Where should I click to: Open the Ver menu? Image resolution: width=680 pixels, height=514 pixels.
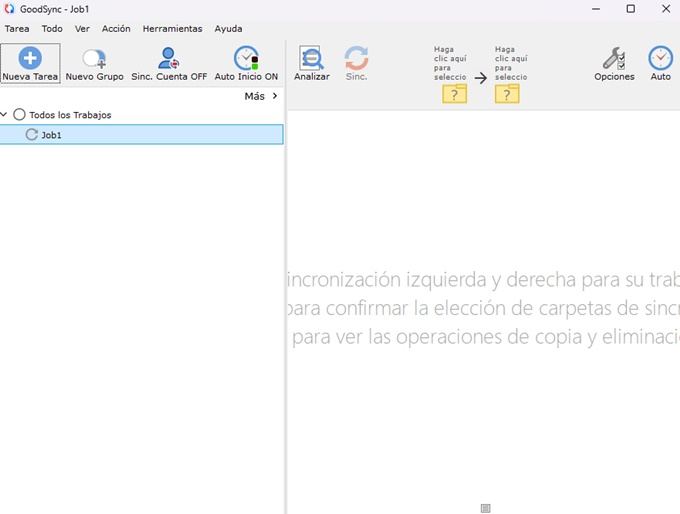tap(82, 29)
